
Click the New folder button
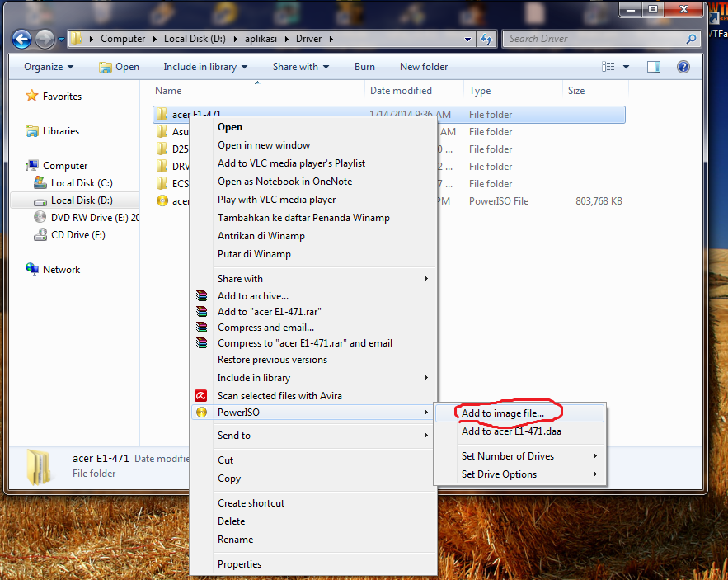point(424,66)
